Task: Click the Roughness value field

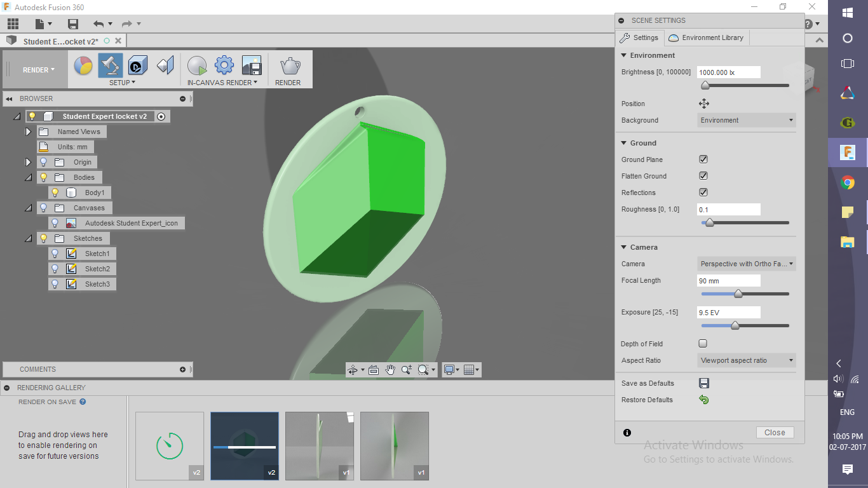Action: 729,209
